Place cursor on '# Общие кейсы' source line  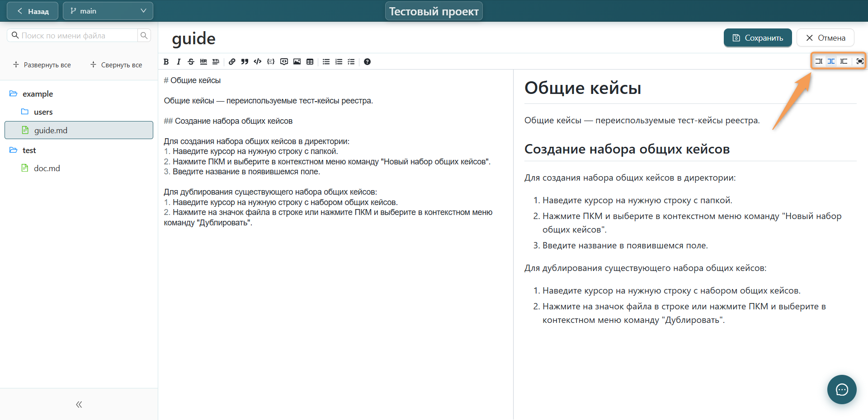[x=192, y=80]
